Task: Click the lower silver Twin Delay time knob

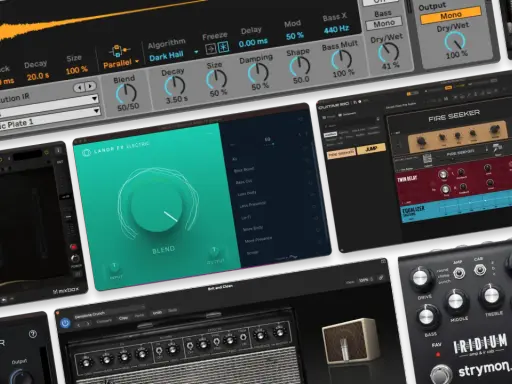Action: pos(446,190)
